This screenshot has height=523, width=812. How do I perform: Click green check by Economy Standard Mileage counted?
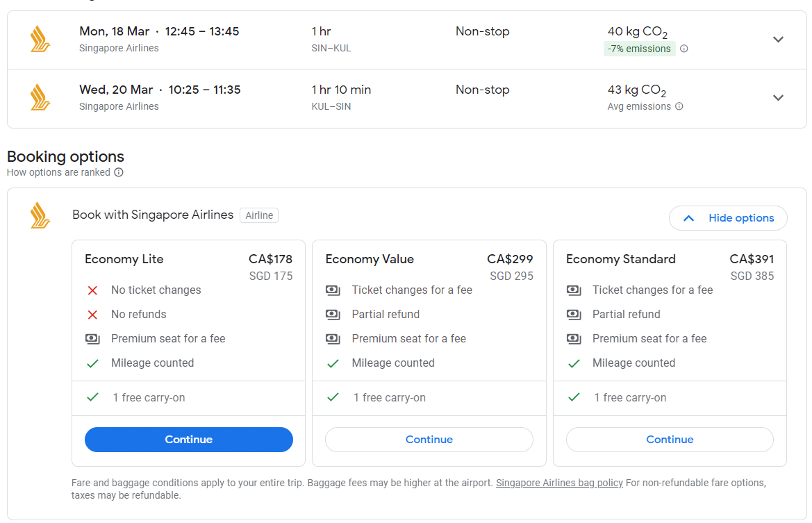(x=574, y=363)
